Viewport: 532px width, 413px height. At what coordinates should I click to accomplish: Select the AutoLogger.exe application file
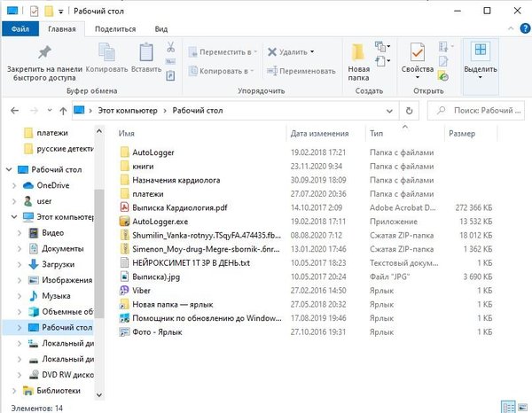[160, 222]
